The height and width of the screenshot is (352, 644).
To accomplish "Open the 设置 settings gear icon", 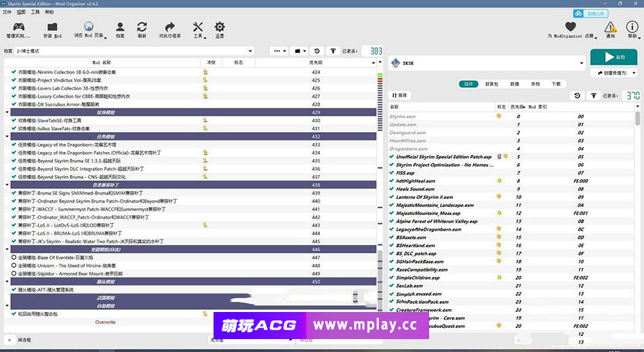I will click(x=220, y=27).
